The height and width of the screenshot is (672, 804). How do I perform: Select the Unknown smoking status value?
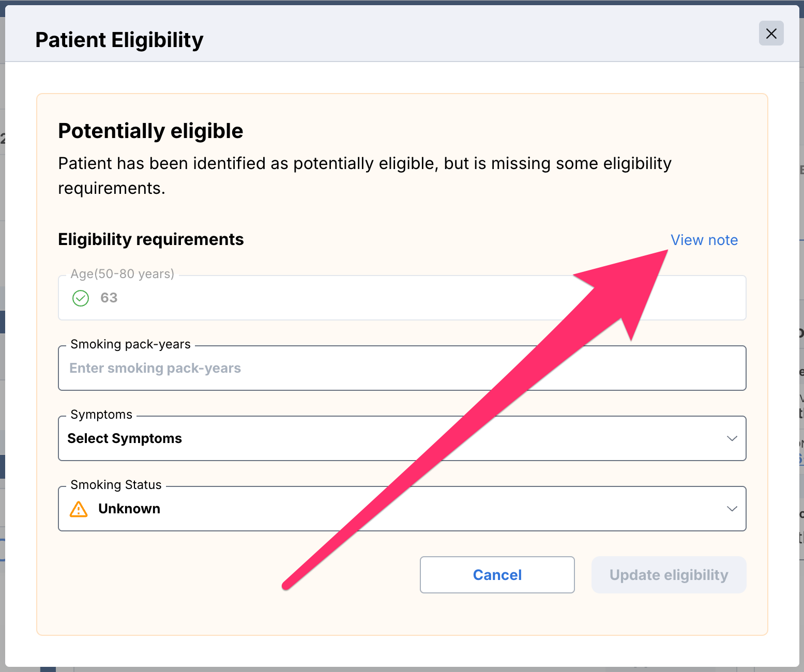129,509
